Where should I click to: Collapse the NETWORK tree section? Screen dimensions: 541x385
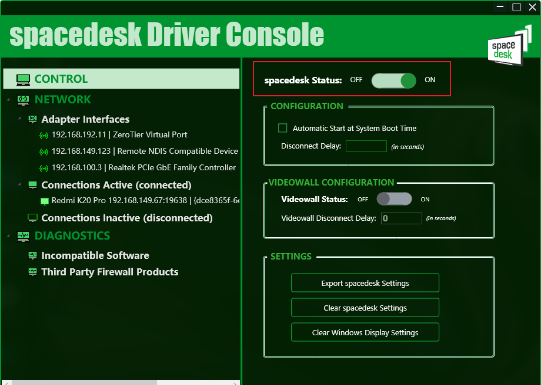pyautogui.click(x=9, y=100)
